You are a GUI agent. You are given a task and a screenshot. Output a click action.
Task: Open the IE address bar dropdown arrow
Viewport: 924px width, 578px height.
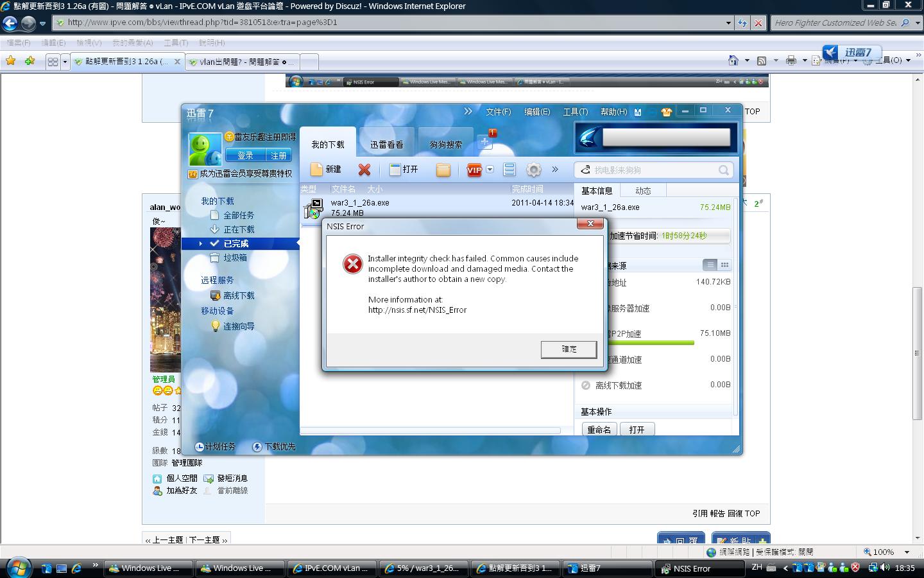click(x=728, y=22)
